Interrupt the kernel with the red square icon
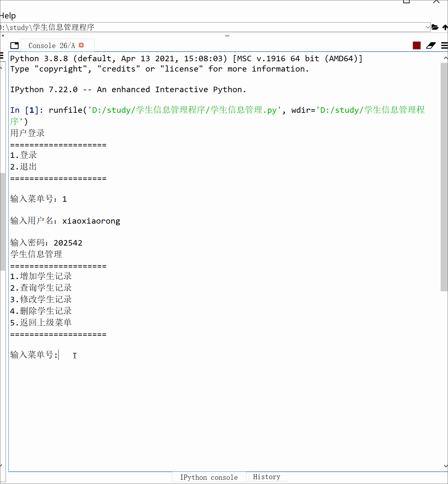The height and width of the screenshot is (484, 448). click(416, 45)
